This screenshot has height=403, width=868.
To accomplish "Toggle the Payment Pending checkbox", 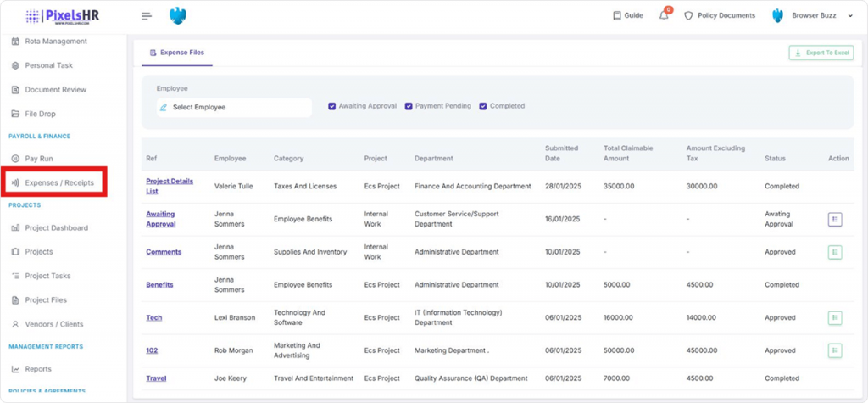I will point(409,107).
